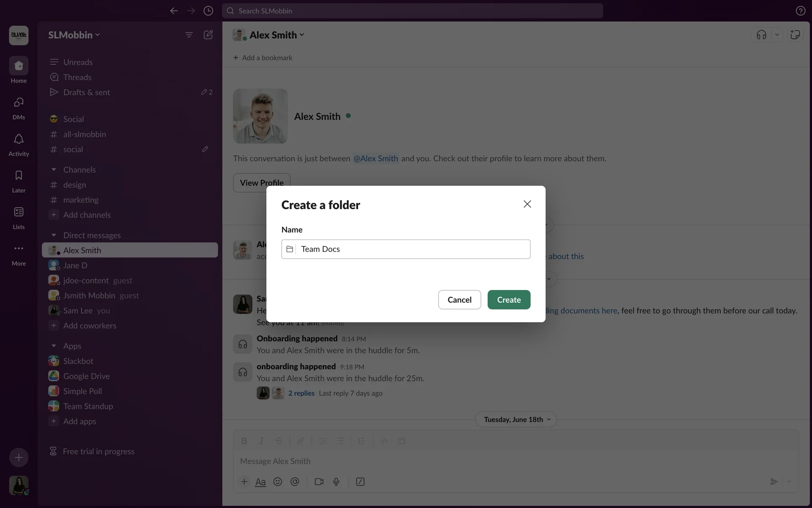Open Threads in the sidebar
Image resolution: width=812 pixels, height=508 pixels.
click(77, 77)
